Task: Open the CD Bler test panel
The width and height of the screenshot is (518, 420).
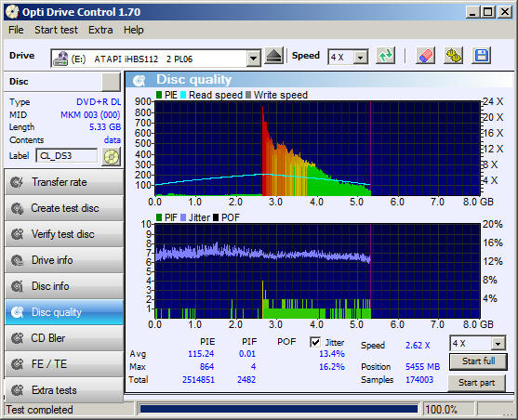Action: (x=64, y=338)
